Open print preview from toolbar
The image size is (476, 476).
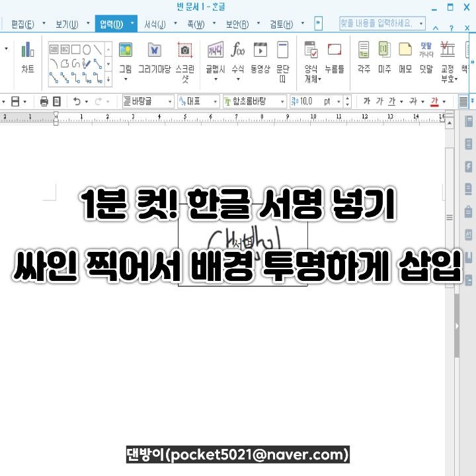57,101
